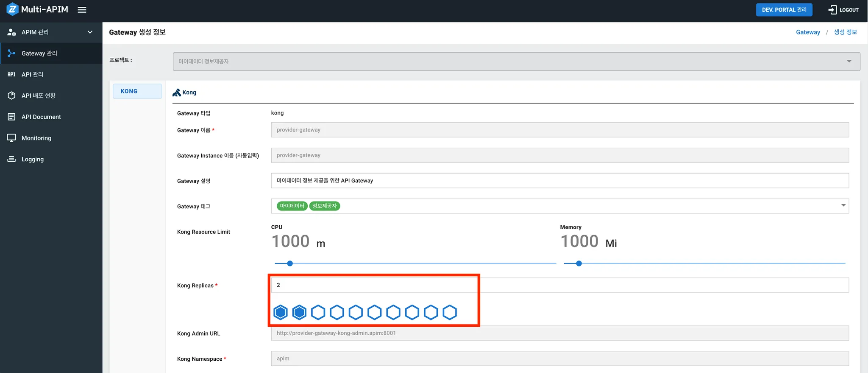The height and width of the screenshot is (373, 868).
Task: Click the API 배포 현황 cube icon
Action: pyautogui.click(x=11, y=95)
